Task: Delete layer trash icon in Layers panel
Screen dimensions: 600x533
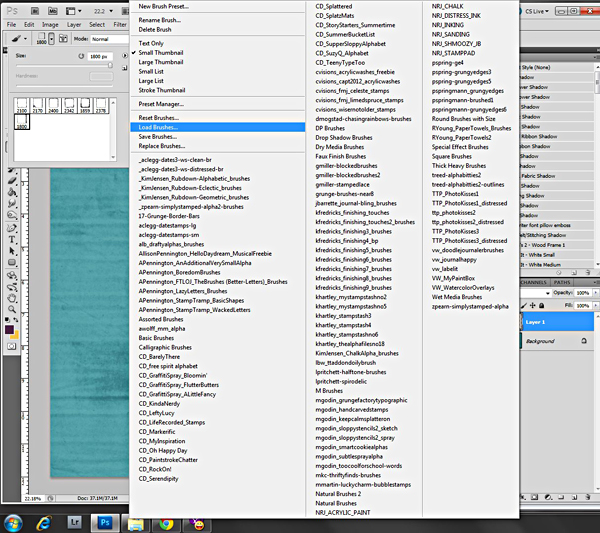Action: point(588,497)
